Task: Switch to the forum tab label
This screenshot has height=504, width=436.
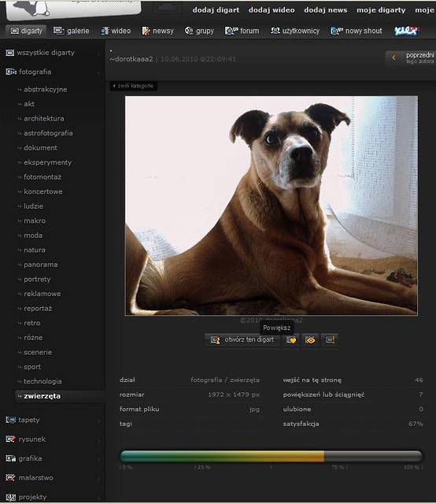Action: coord(249,31)
